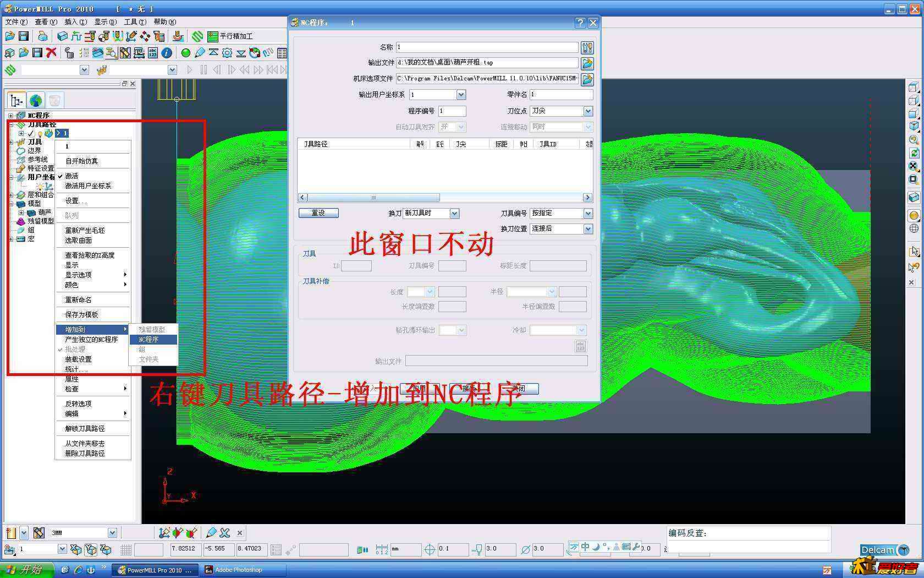Click the help question mark button of NC dialog
Viewport: 924px width, 578px height.
580,23
